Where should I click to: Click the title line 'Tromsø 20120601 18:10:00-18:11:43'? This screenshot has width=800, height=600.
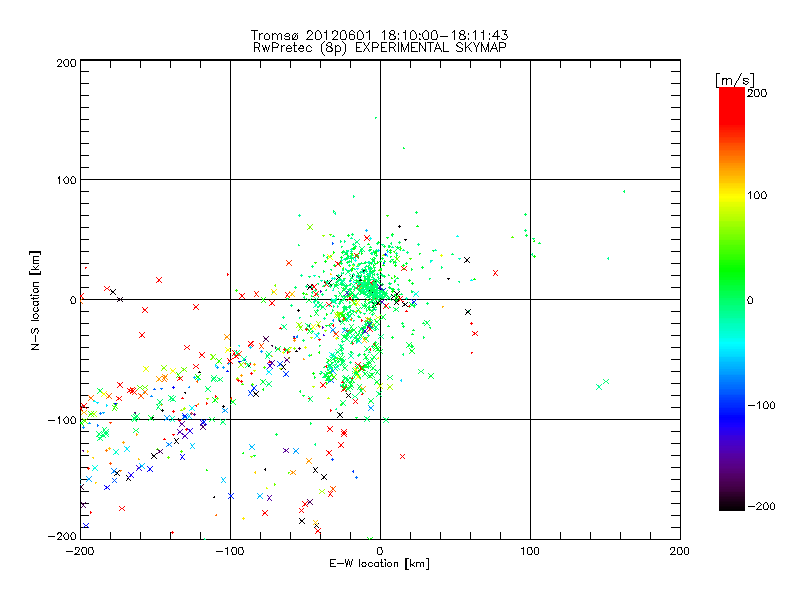[x=380, y=35]
